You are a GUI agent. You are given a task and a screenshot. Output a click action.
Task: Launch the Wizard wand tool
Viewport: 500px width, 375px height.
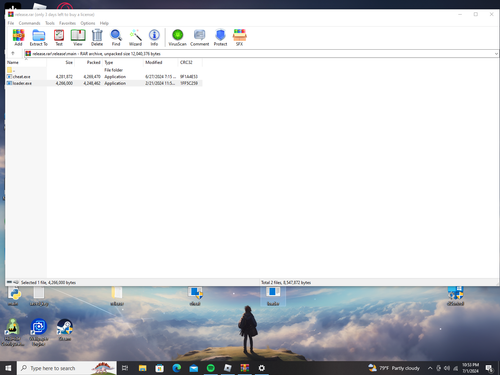[135, 37]
